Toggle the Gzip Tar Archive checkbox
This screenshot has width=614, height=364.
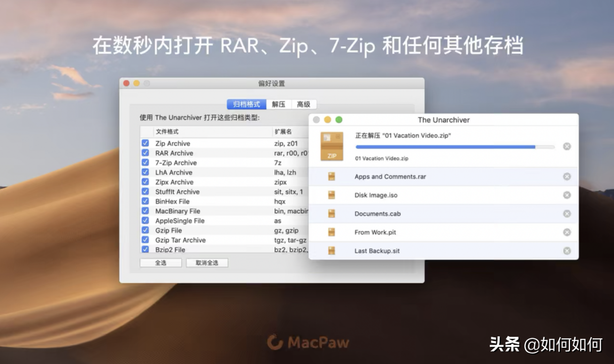click(x=145, y=240)
